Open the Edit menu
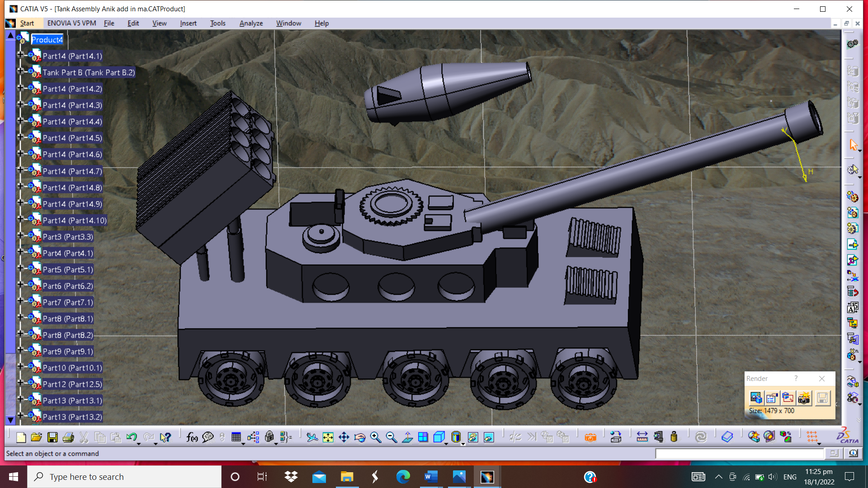 coord(133,23)
